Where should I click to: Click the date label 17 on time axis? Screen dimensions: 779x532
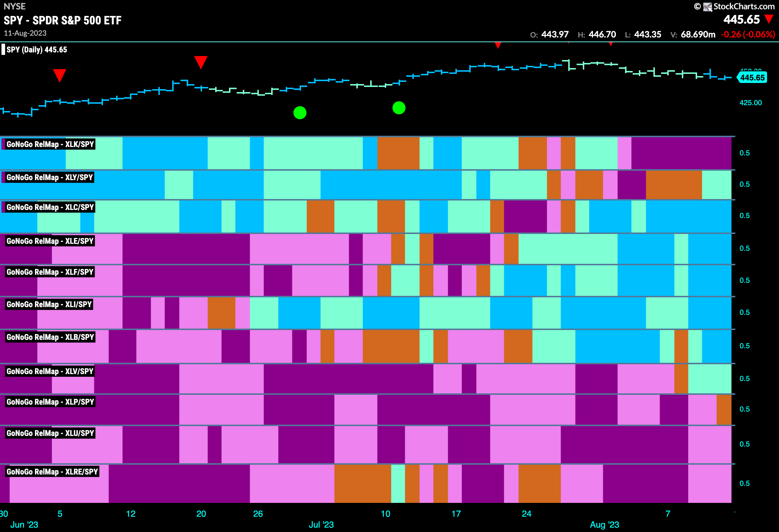(456, 514)
